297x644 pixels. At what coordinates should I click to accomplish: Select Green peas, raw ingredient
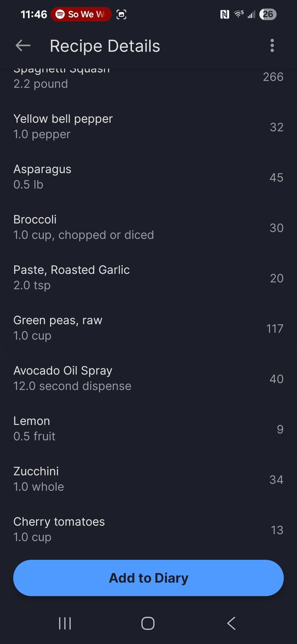[x=148, y=328]
